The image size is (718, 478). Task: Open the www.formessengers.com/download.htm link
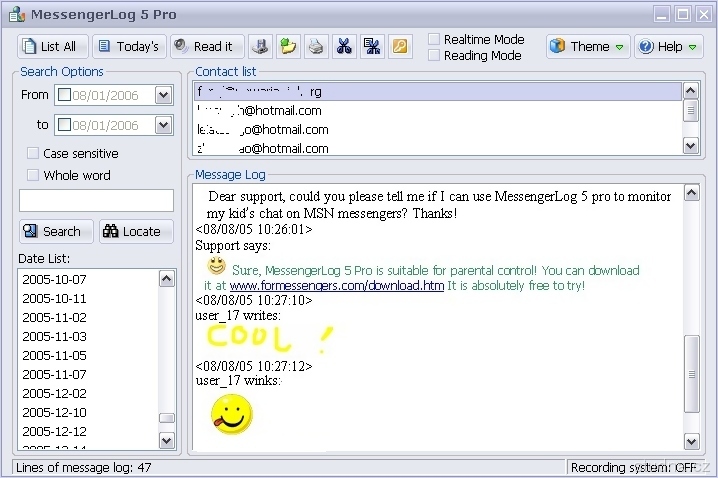[x=337, y=286]
